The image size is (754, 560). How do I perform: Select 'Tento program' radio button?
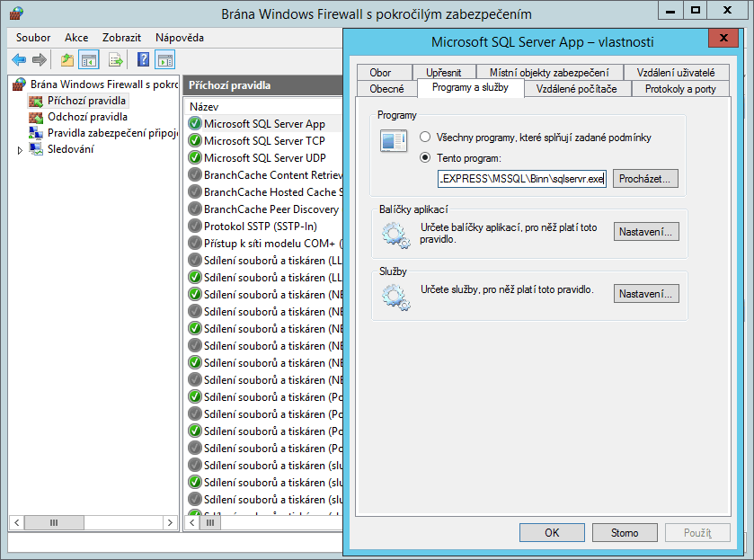(426, 157)
